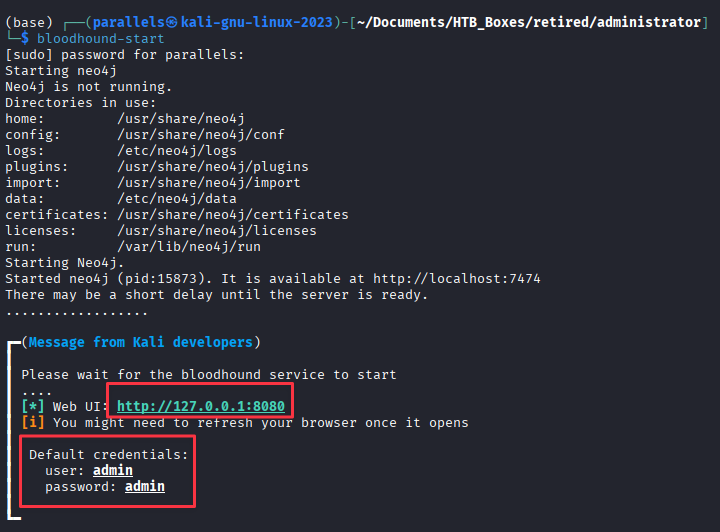Click the orange [i] info marker
Screen dimensions: 720x532
point(33,422)
